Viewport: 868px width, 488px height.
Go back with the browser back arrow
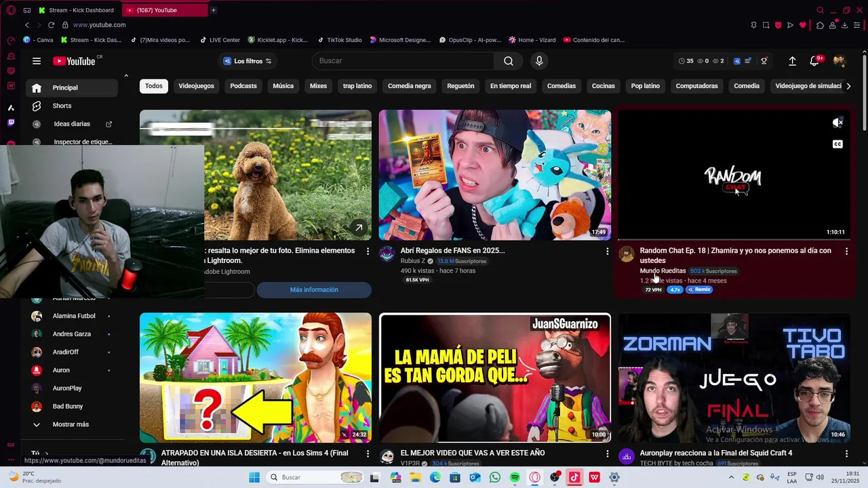[26, 25]
